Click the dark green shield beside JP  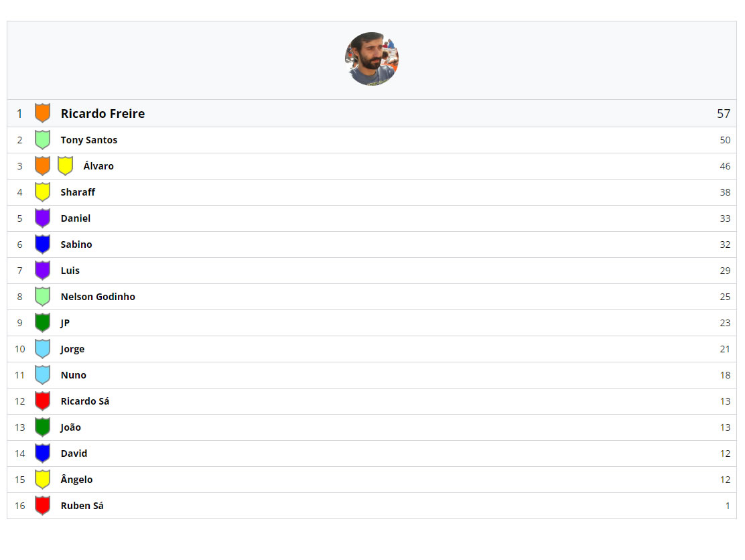coord(42,323)
